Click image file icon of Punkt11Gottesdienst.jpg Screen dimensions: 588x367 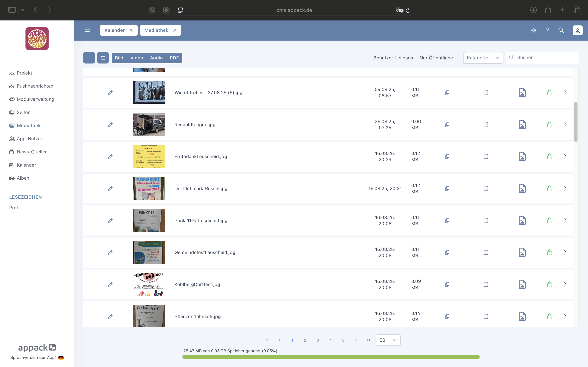pos(522,220)
